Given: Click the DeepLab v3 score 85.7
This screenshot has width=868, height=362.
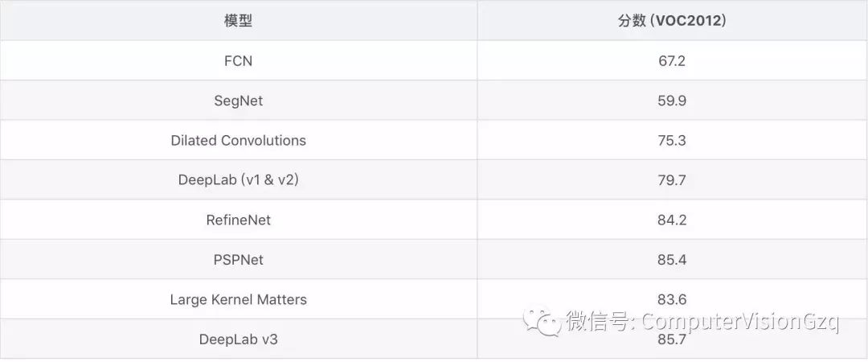Looking at the screenshot, I should (671, 339).
